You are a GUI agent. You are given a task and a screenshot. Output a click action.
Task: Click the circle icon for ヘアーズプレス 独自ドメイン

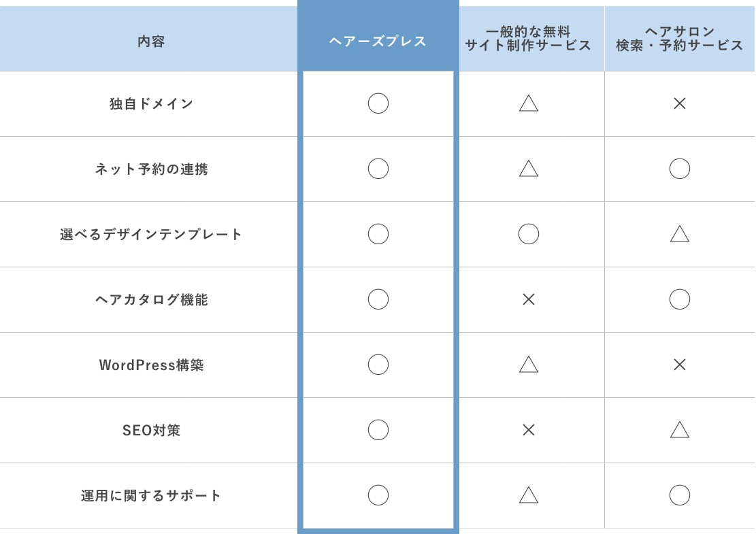tap(378, 103)
